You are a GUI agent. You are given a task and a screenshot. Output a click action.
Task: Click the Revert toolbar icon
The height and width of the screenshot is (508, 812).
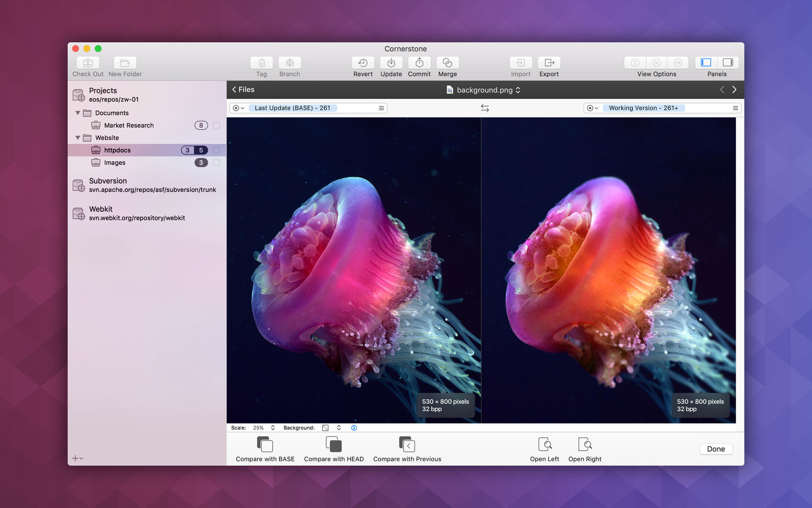pyautogui.click(x=363, y=62)
